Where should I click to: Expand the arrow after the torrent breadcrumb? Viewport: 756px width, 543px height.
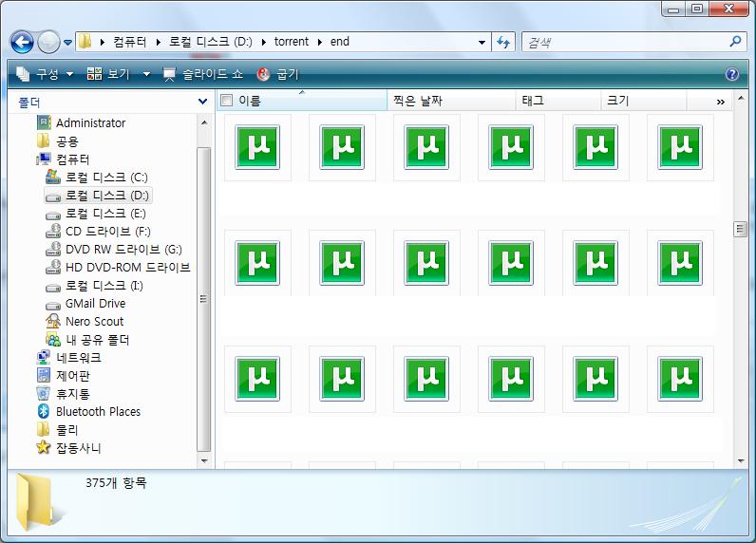pos(319,42)
